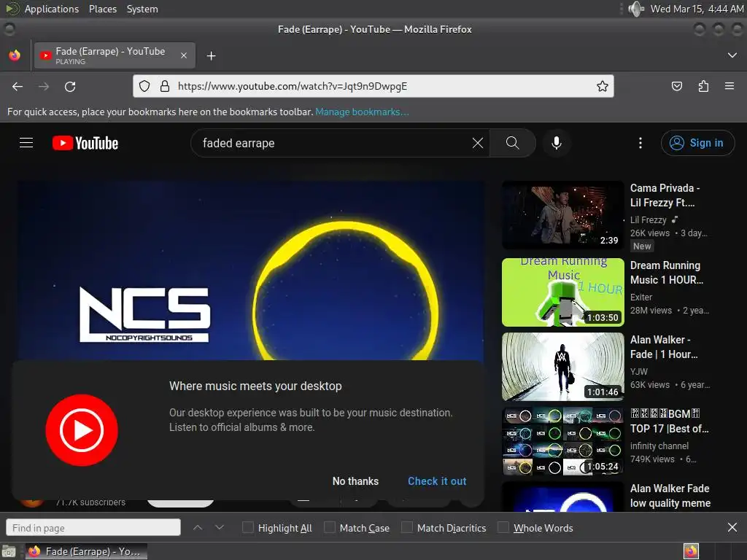
Task: Click the NCS video player area
Action: click(251, 271)
